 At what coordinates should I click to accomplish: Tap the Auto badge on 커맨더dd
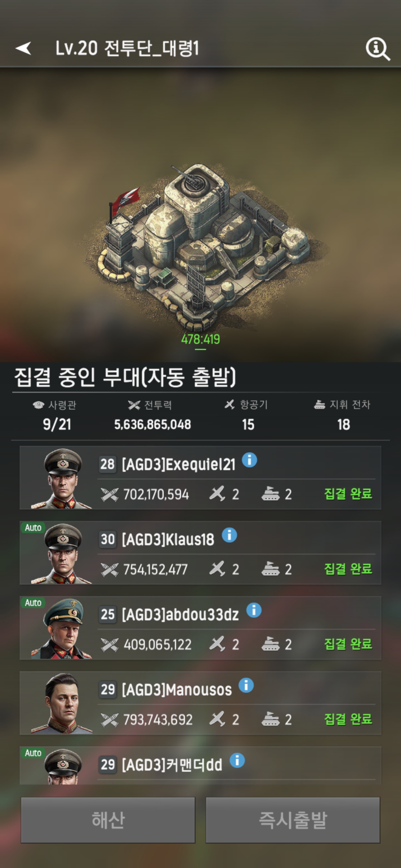[33, 753]
